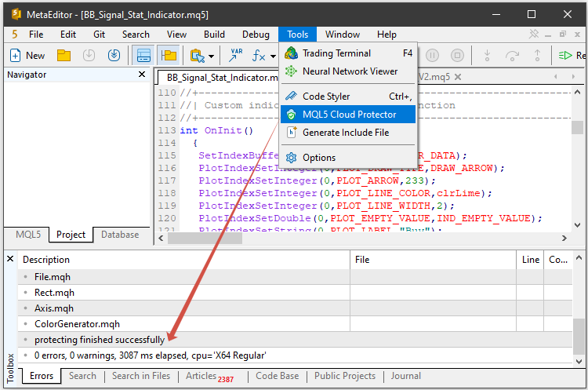Screen dimensions: 588x390
Task: Click the pause debugging icon
Action: pyautogui.click(x=432, y=56)
